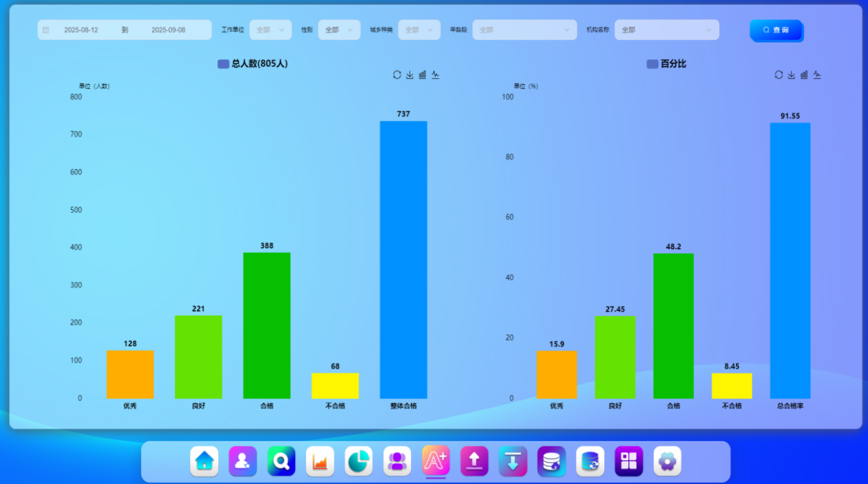Open the 性别 dropdown selector
Screen dimensions: 868x484
click(x=339, y=30)
